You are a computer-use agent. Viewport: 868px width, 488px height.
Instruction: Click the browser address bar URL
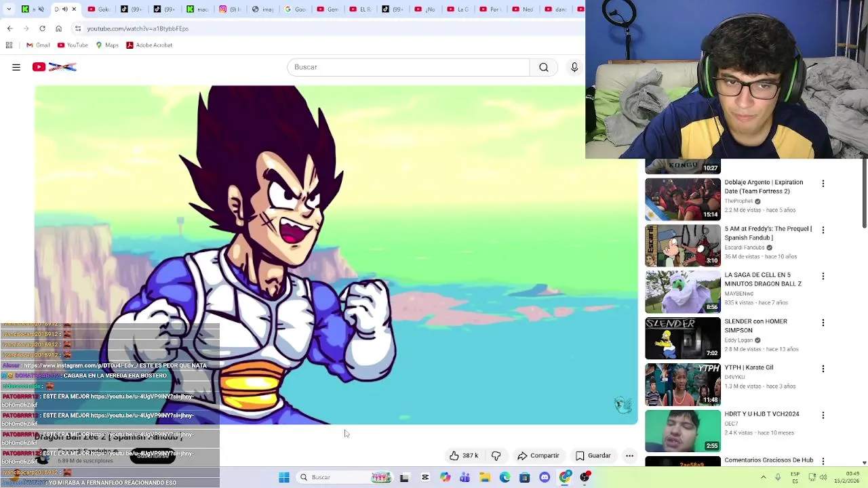coord(138,28)
